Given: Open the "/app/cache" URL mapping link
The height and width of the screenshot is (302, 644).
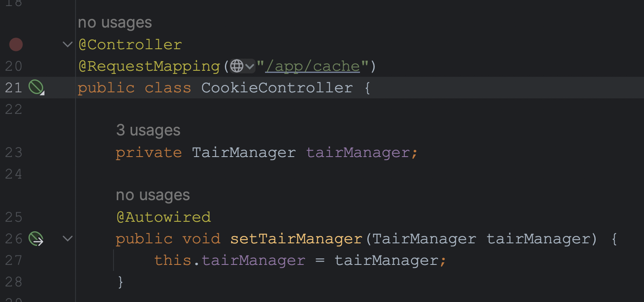Looking at the screenshot, I should pyautogui.click(x=313, y=66).
